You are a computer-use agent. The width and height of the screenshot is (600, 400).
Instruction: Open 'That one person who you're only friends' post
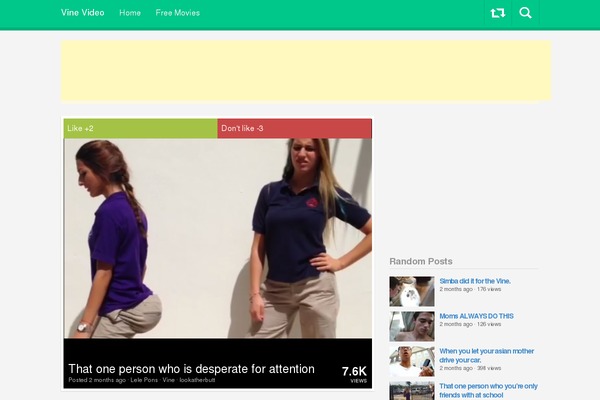pos(488,390)
